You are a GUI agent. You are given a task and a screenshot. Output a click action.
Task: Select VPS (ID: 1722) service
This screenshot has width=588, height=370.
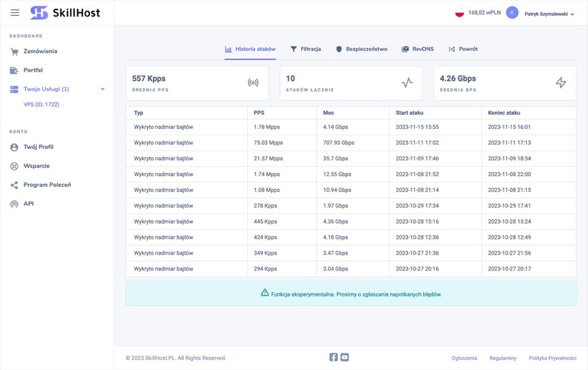tap(41, 105)
